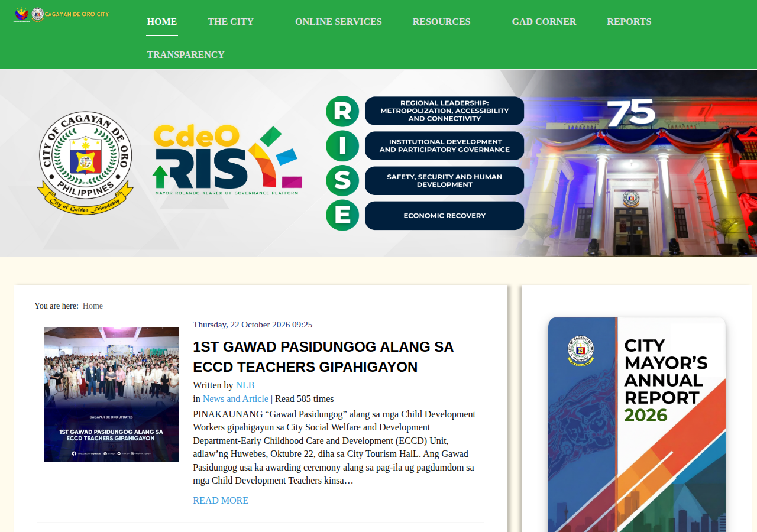Click the City of Cagayan de Oro seal in banner
The image size is (757, 532).
click(86, 163)
